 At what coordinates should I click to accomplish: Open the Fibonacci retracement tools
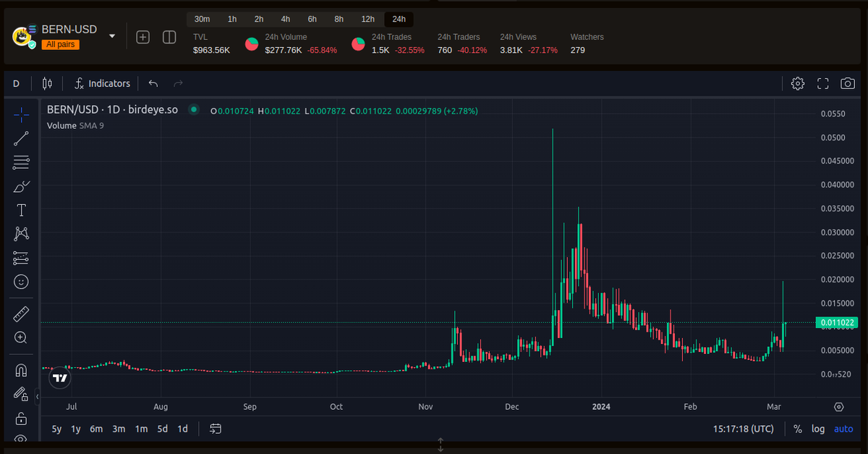(22, 162)
